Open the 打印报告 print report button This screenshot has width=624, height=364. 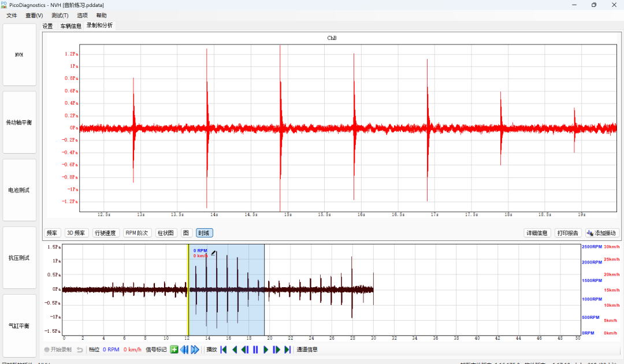pos(568,233)
